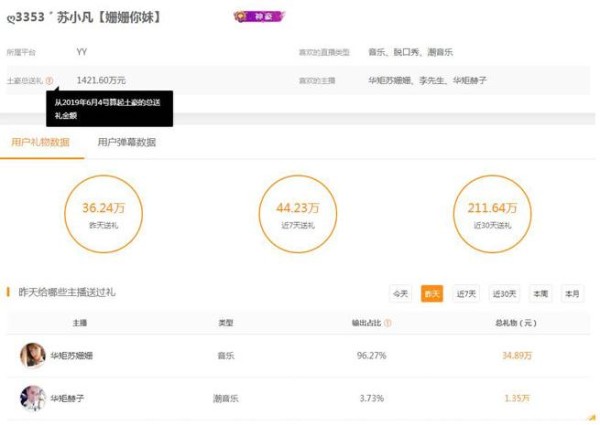
Task: Select the 本周 time filter
Action: pos(540,294)
